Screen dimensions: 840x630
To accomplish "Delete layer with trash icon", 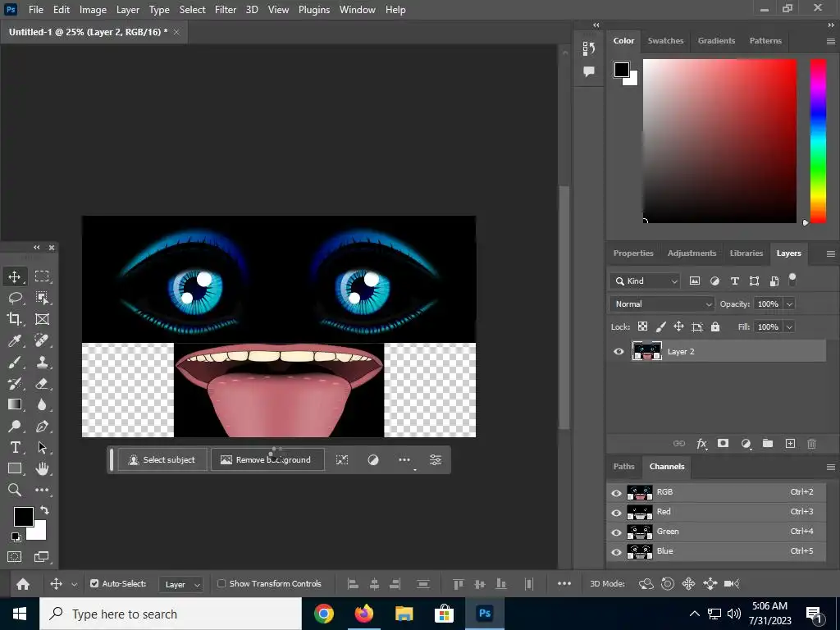I will point(811,444).
